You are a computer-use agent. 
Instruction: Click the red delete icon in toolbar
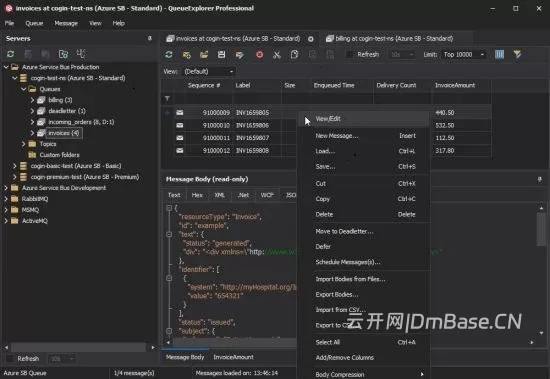click(260, 55)
